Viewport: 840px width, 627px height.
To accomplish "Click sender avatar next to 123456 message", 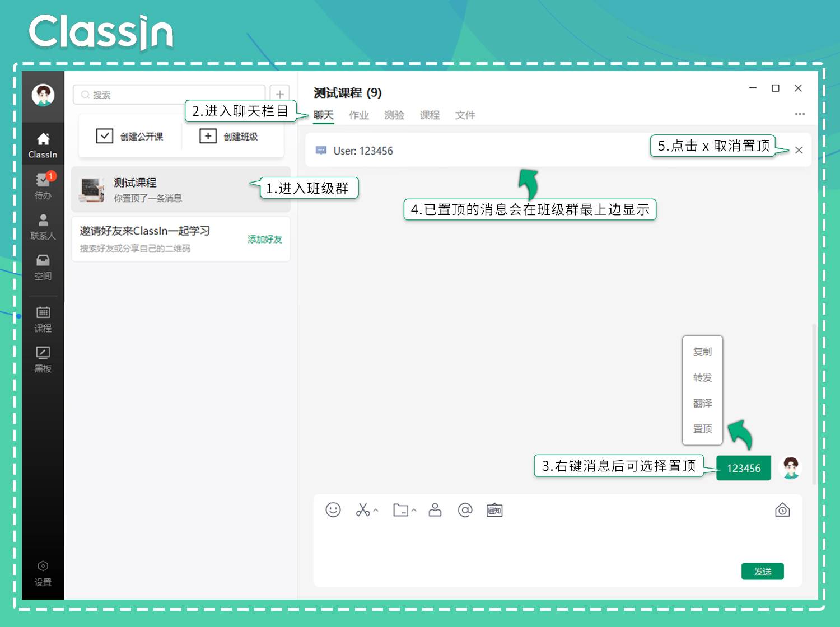I will [x=791, y=467].
